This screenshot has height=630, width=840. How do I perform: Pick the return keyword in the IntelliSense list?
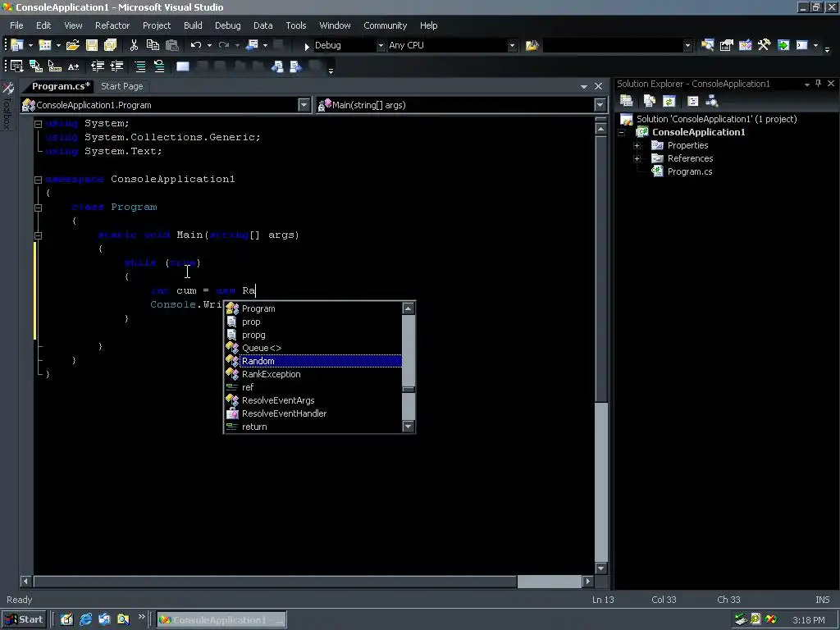tap(313, 427)
